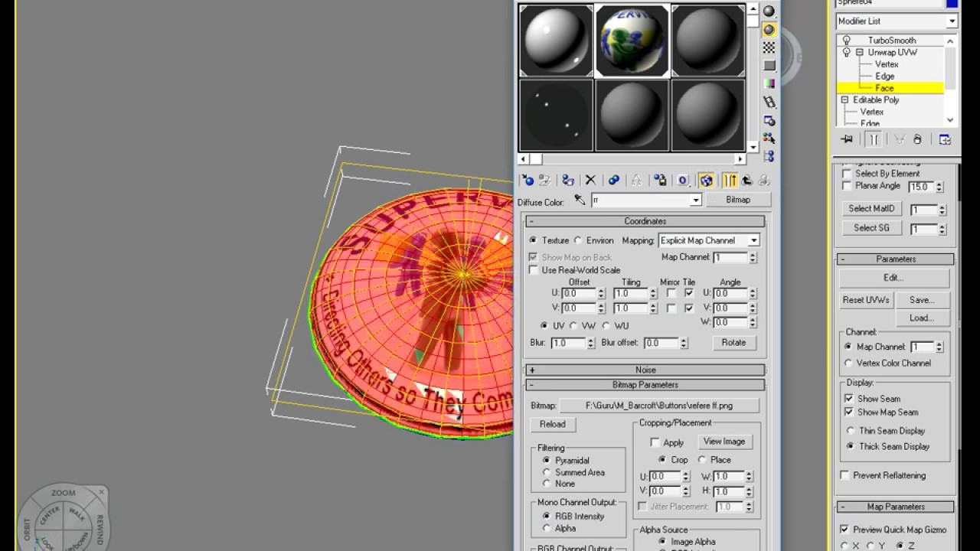Pick diffuse color with the eyedropper
980x551 pixels.
pyautogui.click(x=580, y=200)
